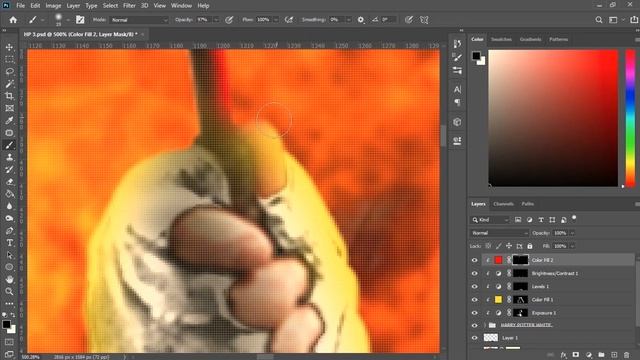Screen dimensions: 640x360
Task: Open the Layers panel Fill dropdown
Action: (572, 246)
